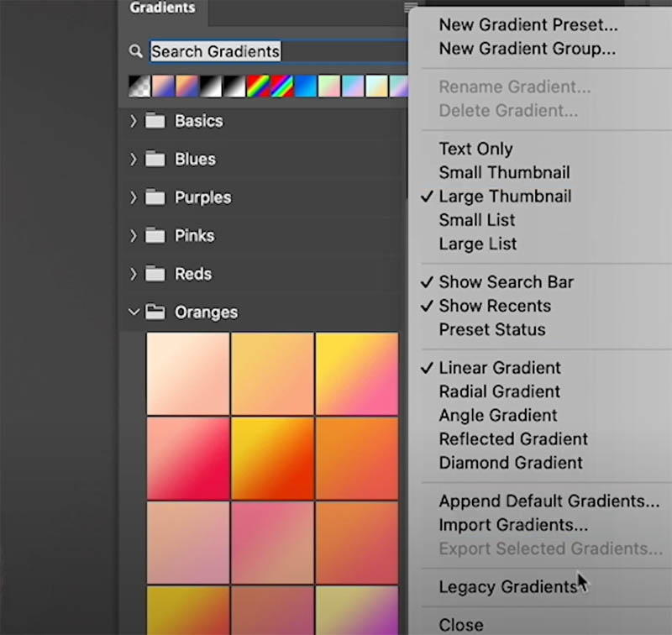
Task: Click the Search Gradients input field
Action: (279, 51)
